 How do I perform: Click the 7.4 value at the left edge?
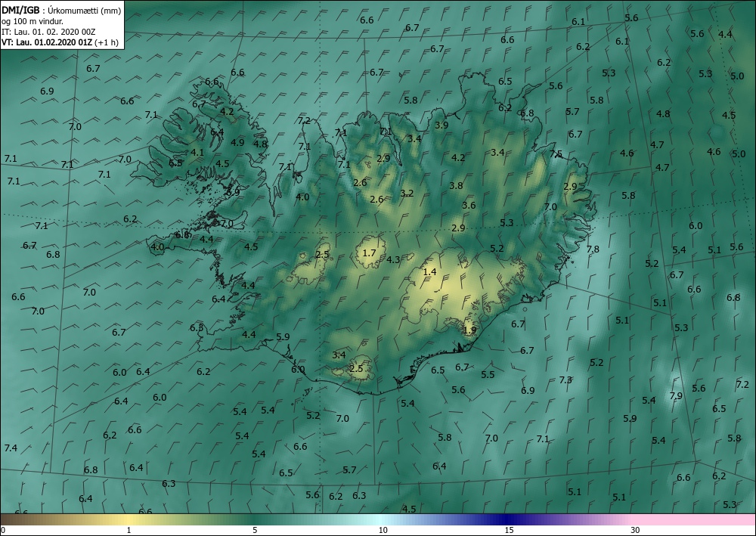tap(11, 448)
